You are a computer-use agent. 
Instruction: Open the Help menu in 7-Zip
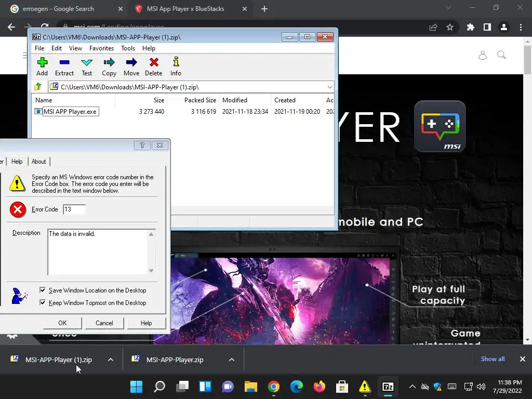149,48
